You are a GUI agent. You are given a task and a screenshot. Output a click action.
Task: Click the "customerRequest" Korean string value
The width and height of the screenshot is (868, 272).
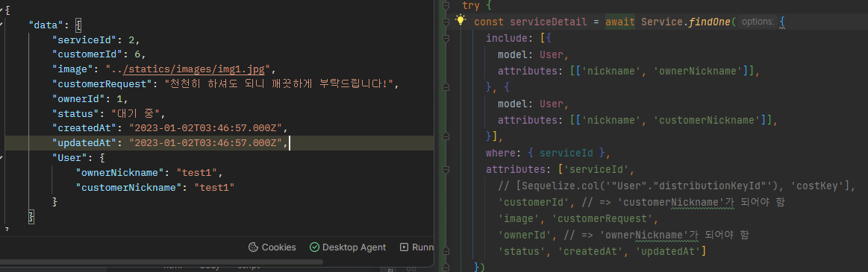(281, 84)
